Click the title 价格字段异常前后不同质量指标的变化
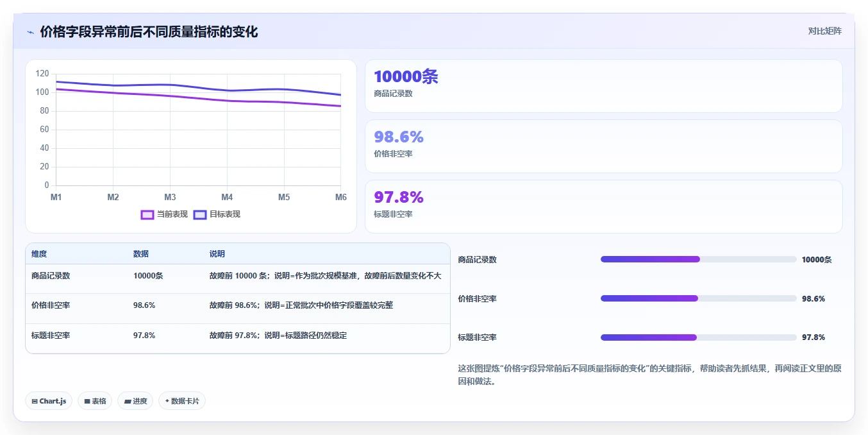Viewport: 868px width, 435px height. 149,31
